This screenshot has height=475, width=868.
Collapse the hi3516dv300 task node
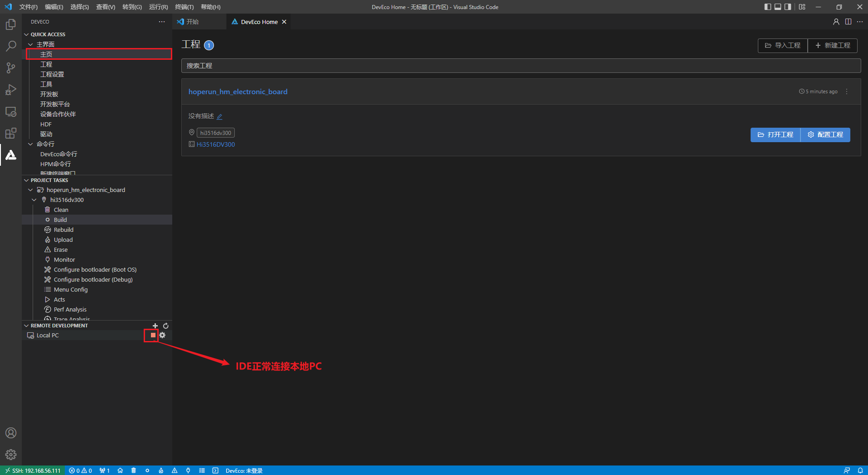point(34,200)
